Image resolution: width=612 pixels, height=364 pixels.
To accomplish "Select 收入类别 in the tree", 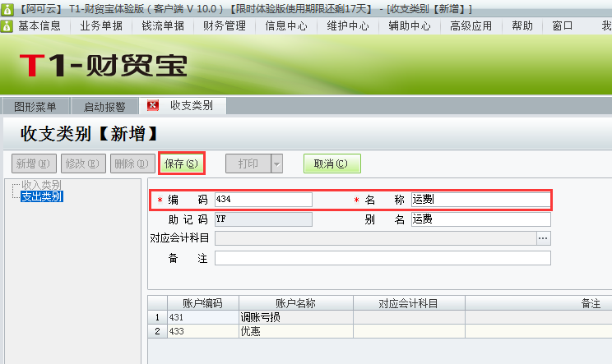I will click(41, 185).
